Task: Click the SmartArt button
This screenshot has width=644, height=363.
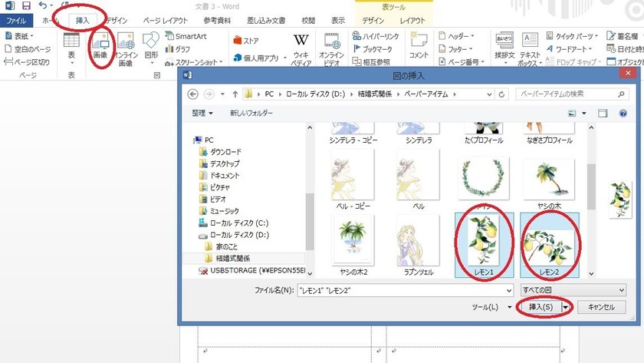Action: coord(186,36)
